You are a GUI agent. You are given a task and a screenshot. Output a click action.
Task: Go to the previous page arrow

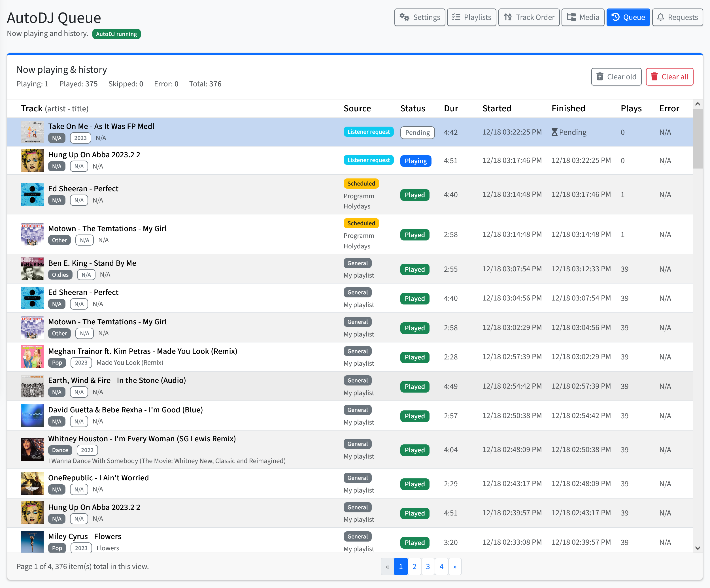[x=388, y=566]
